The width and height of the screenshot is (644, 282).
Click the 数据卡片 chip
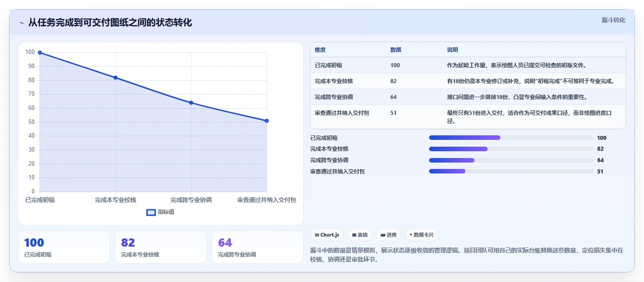(421, 235)
